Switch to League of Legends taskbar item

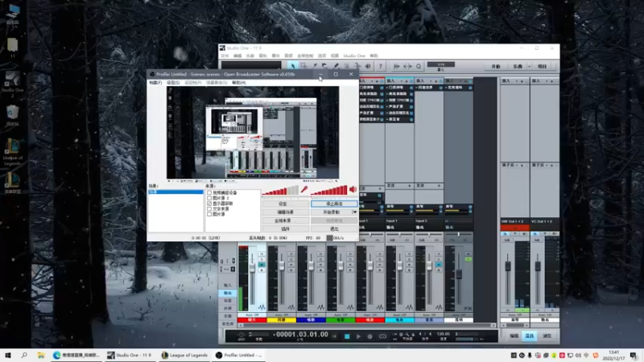[x=184, y=355]
